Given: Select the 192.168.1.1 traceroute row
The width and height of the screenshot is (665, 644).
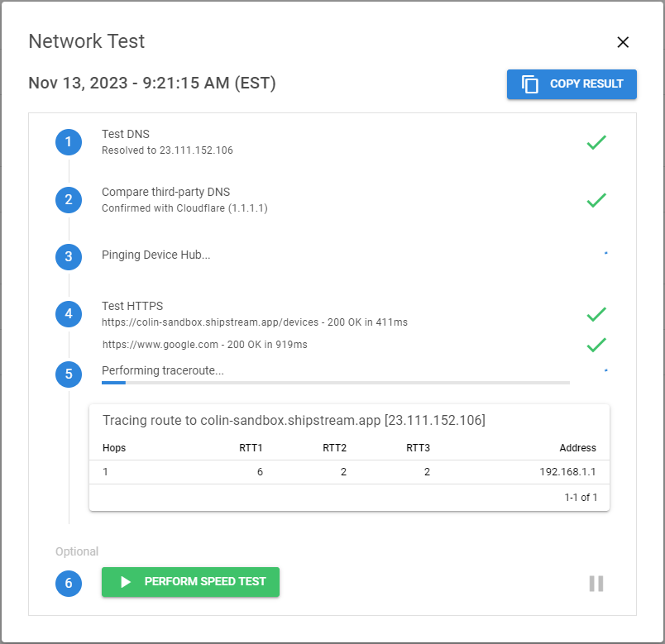Looking at the screenshot, I should point(348,472).
